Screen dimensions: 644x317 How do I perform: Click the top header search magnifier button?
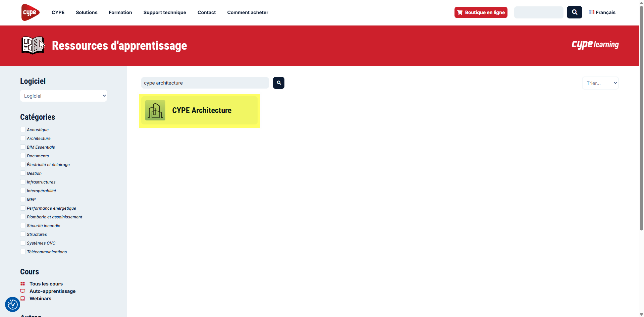tap(574, 12)
